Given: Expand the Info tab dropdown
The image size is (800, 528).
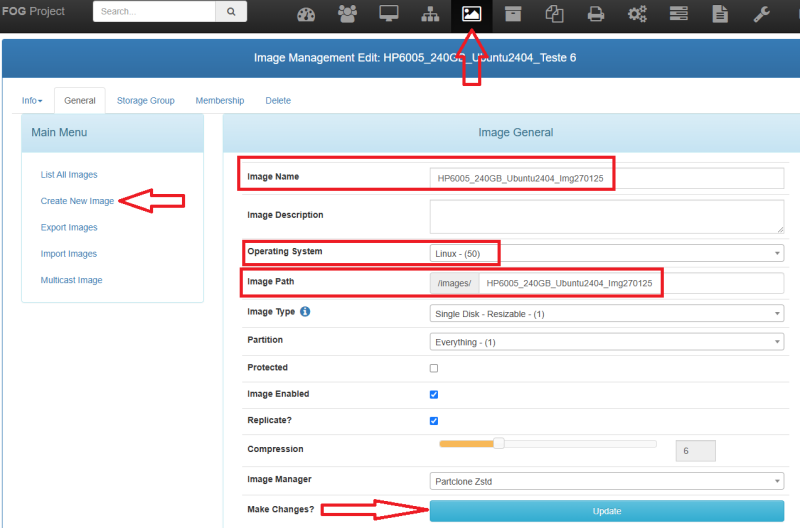Looking at the screenshot, I should tap(32, 100).
